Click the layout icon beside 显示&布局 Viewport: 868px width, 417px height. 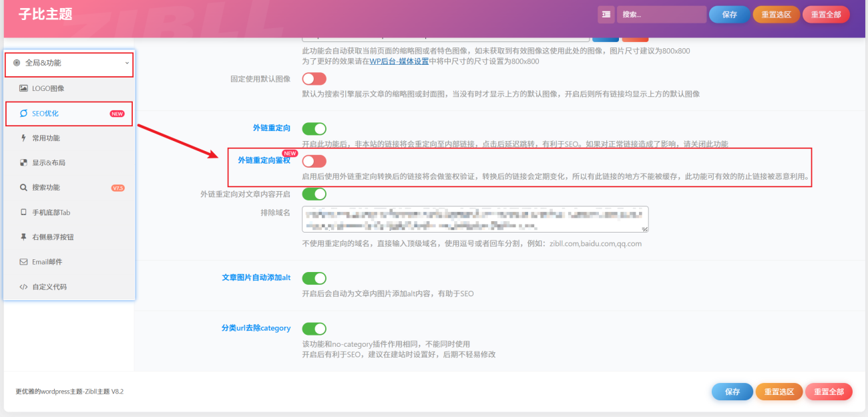tap(23, 163)
